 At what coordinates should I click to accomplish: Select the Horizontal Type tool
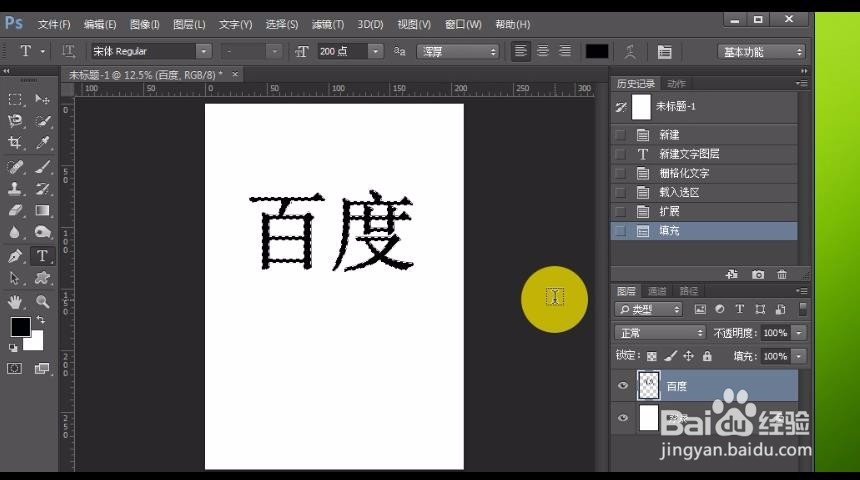click(x=42, y=256)
